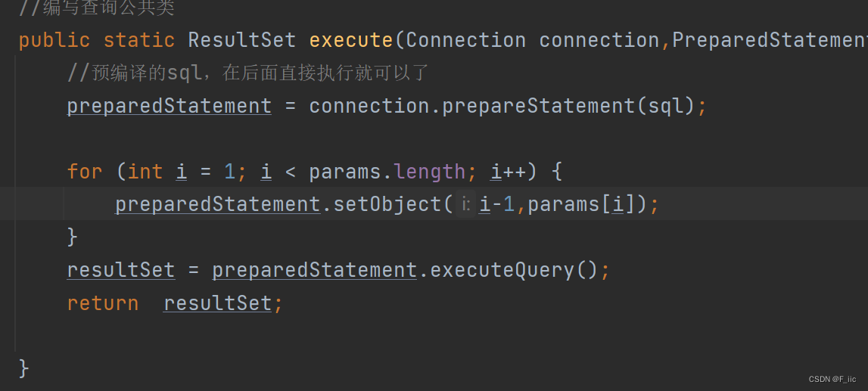Image resolution: width=868 pixels, height=391 pixels.
Task: Click the static keyword
Action: coord(138,40)
